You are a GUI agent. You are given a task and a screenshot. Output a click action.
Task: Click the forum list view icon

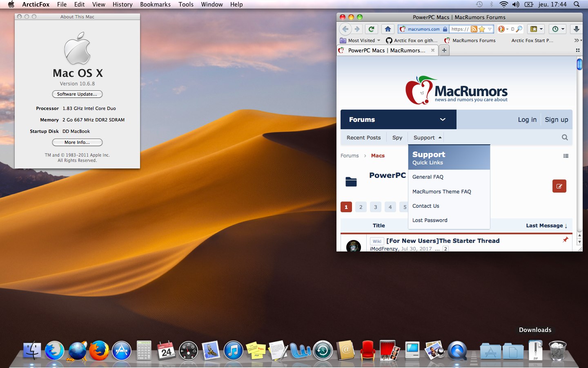(x=566, y=156)
